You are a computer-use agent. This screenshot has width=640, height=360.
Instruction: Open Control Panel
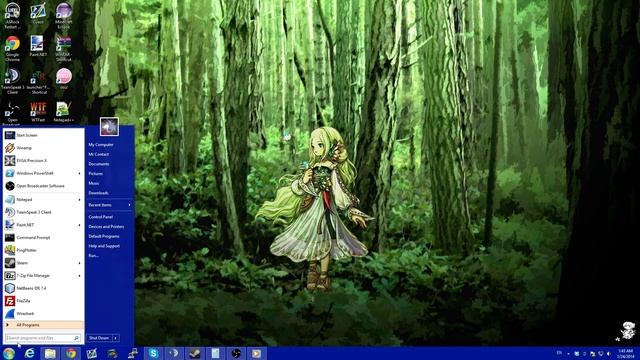[100, 217]
